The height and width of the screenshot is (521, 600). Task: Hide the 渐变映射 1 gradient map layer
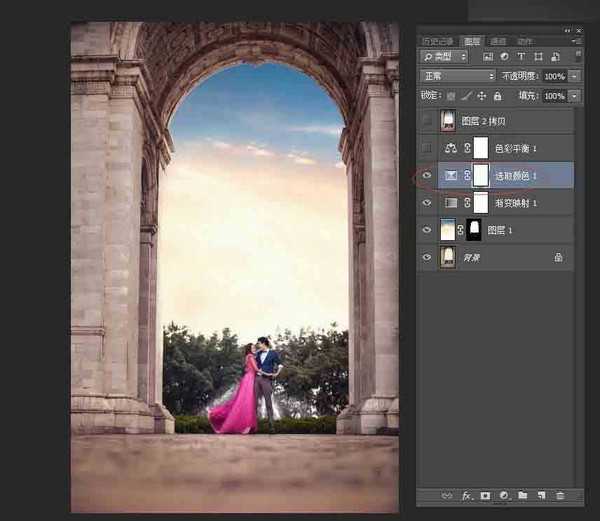coord(427,202)
